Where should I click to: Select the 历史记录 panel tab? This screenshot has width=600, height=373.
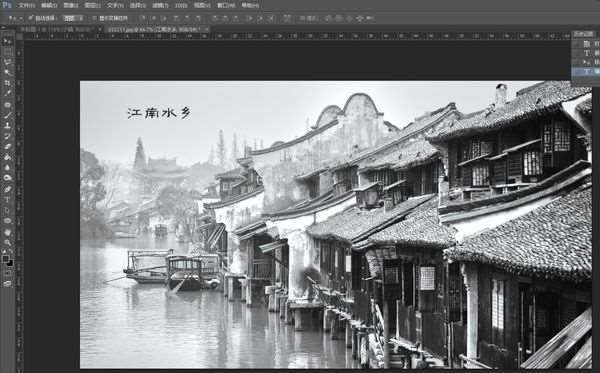[583, 34]
